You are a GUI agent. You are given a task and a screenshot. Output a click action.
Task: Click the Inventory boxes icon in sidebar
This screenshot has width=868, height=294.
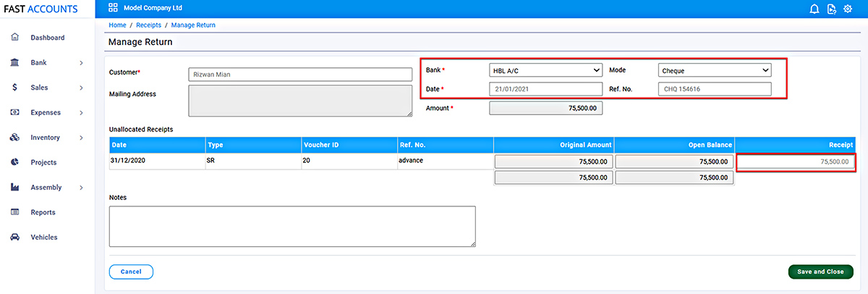[x=14, y=138]
